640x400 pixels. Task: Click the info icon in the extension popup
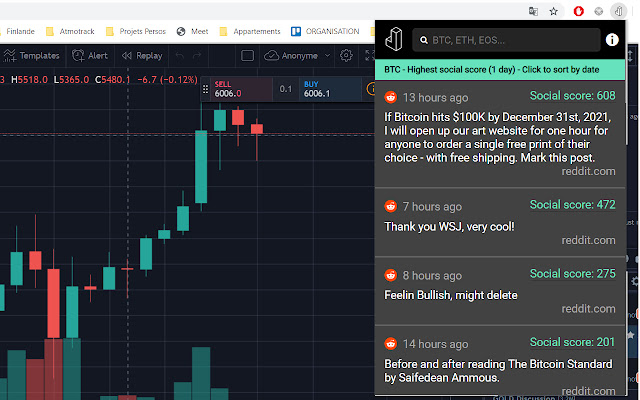tap(611, 41)
